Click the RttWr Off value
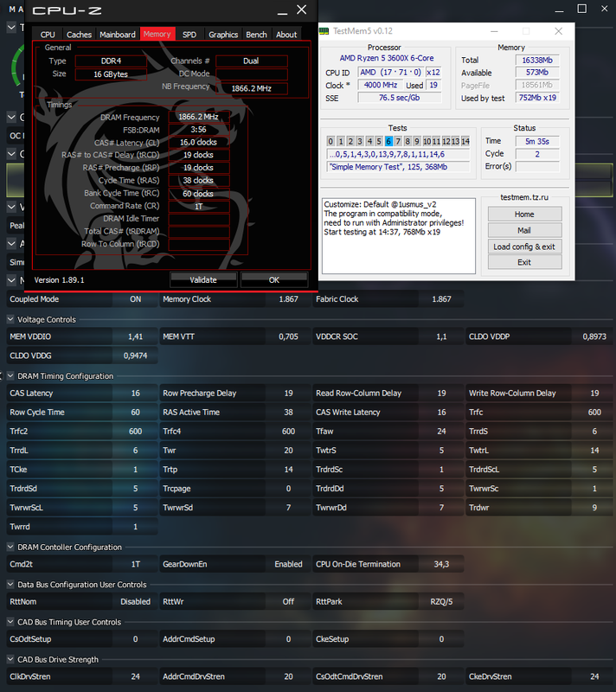616x692 pixels. coord(288,602)
